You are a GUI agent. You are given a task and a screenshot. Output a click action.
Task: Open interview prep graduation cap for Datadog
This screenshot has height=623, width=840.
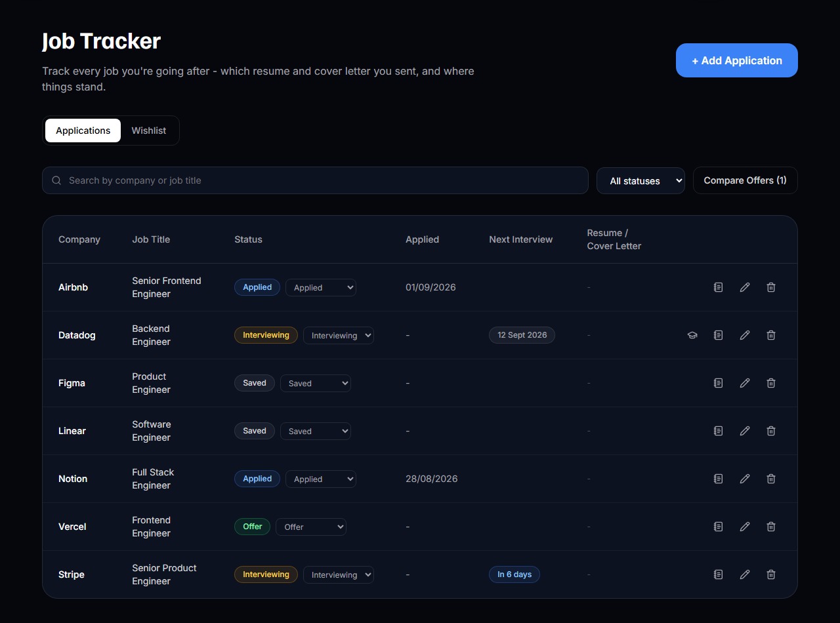(692, 335)
